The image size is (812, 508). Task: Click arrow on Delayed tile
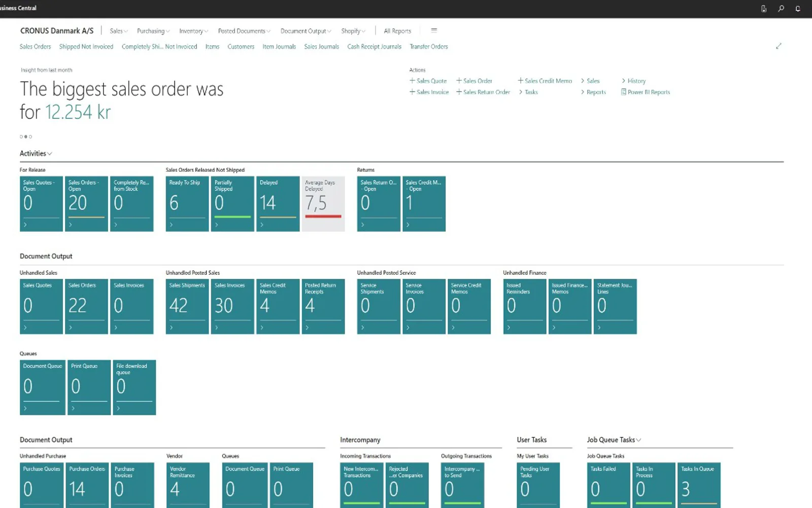pyautogui.click(x=262, y=225)
